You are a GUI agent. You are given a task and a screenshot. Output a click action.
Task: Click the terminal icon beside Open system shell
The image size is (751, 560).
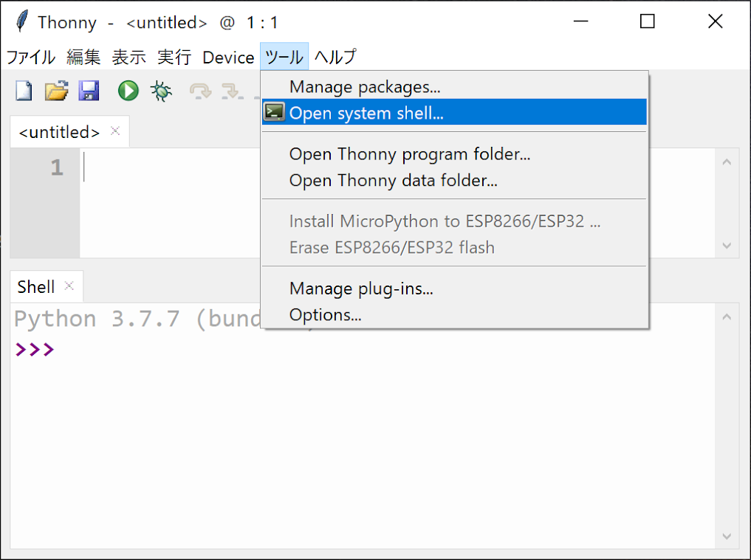pyautogui.click(x=275, y=111)
